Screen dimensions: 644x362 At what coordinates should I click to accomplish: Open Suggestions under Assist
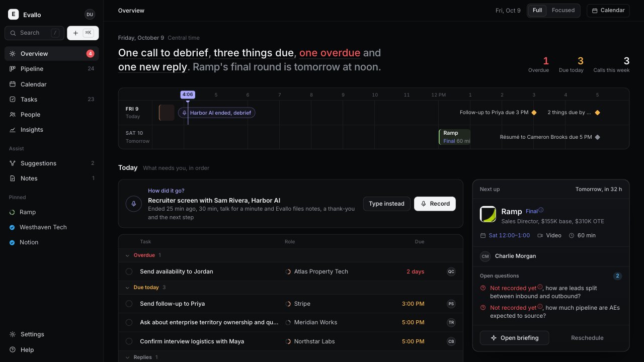coord(52,163)
